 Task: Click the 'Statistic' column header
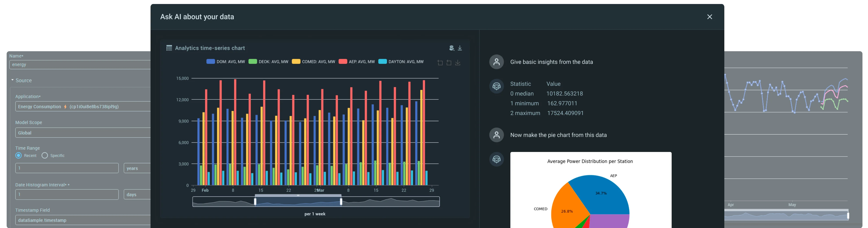coord(520,84)
